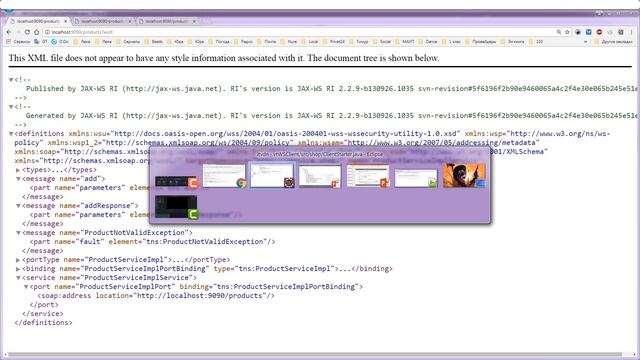
Task: Open the other bookmarks folder at far right
Action: click(613, 42)
